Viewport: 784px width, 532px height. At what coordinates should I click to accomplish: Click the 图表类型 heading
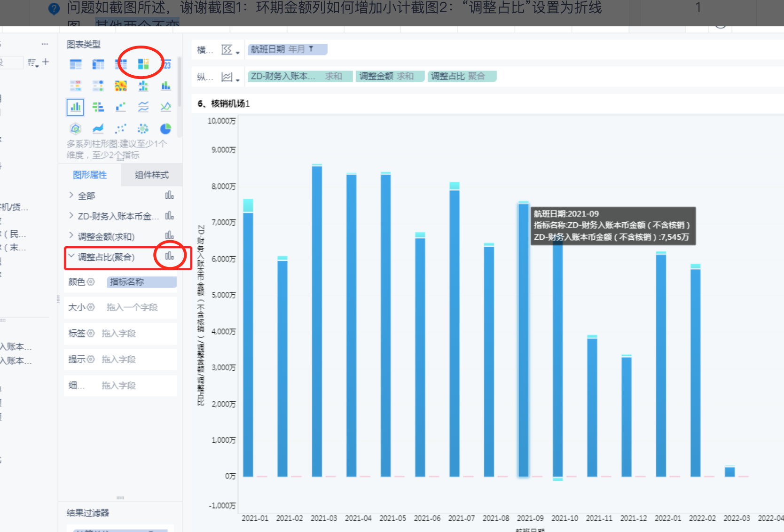(84, 44)
